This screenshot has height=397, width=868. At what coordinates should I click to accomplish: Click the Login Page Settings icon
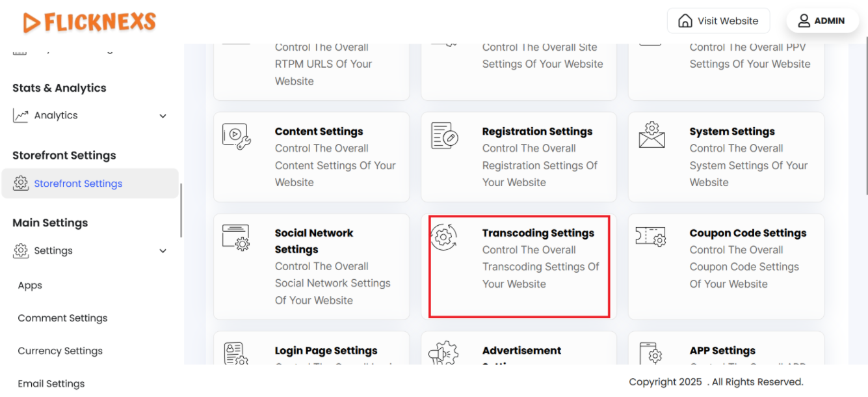tap(235, 354)
